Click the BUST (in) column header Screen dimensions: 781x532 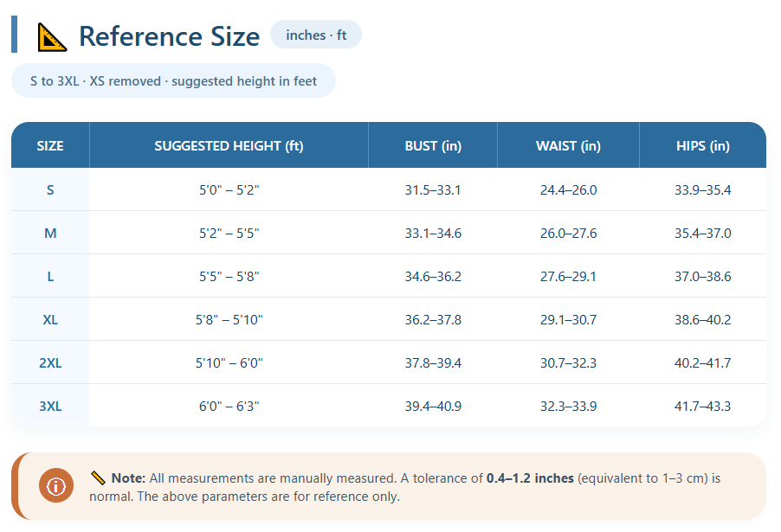pyautogui.click(x=433, y=145)
